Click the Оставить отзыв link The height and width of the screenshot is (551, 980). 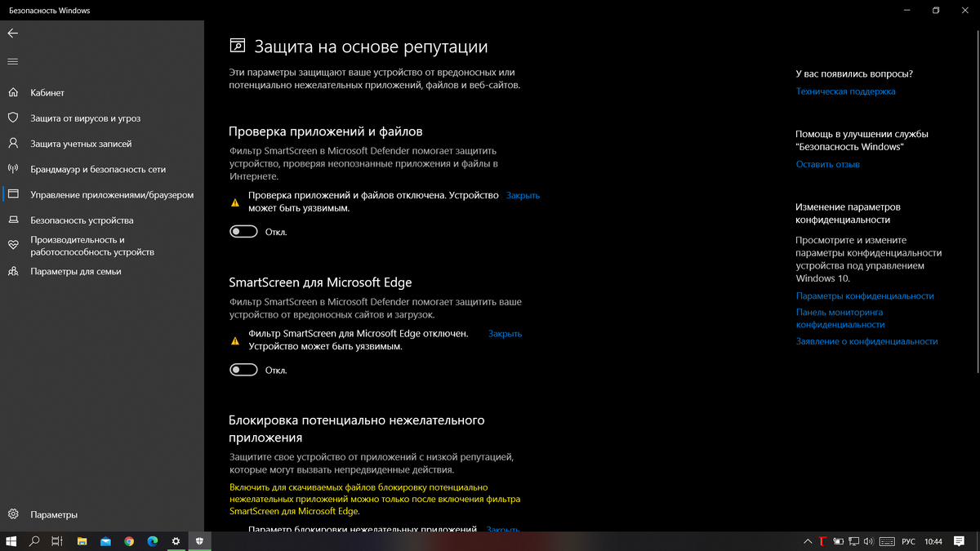(827, 164)
